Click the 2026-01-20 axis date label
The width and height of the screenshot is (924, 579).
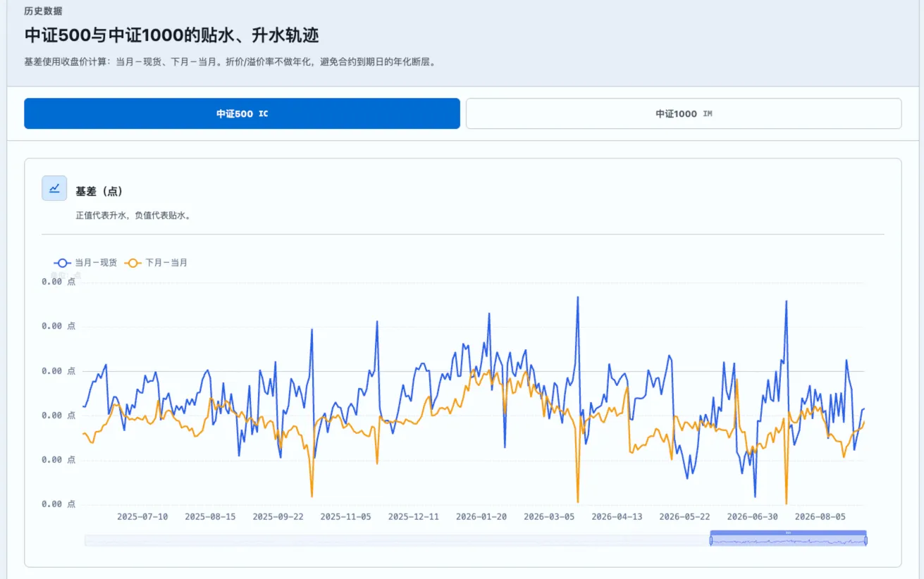481,516
